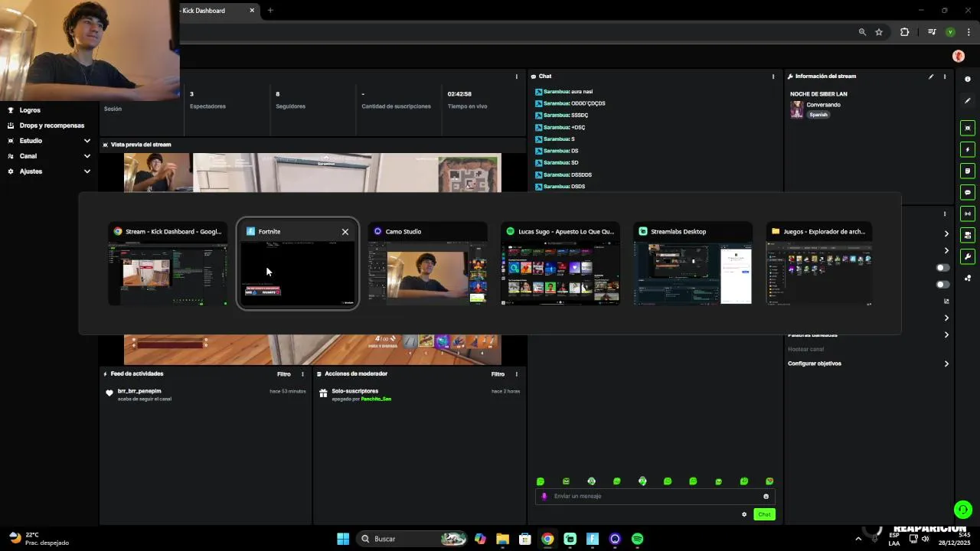Switch to Streamlabs Desktop window thumbnail

[x=693, y=264]
